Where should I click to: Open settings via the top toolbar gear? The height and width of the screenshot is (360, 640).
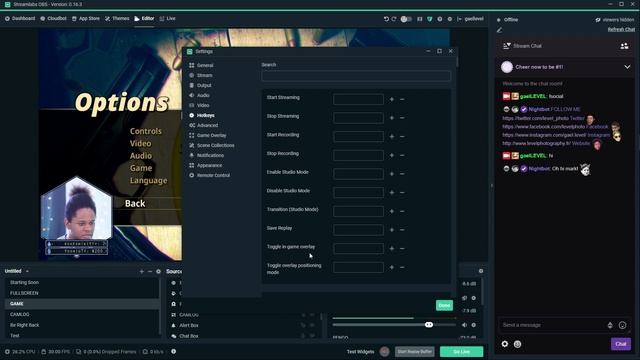(x=450, y=19)
